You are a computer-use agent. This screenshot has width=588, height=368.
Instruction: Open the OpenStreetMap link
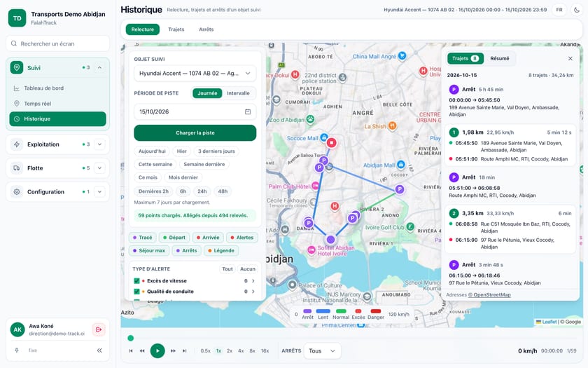tap(489, 295)
